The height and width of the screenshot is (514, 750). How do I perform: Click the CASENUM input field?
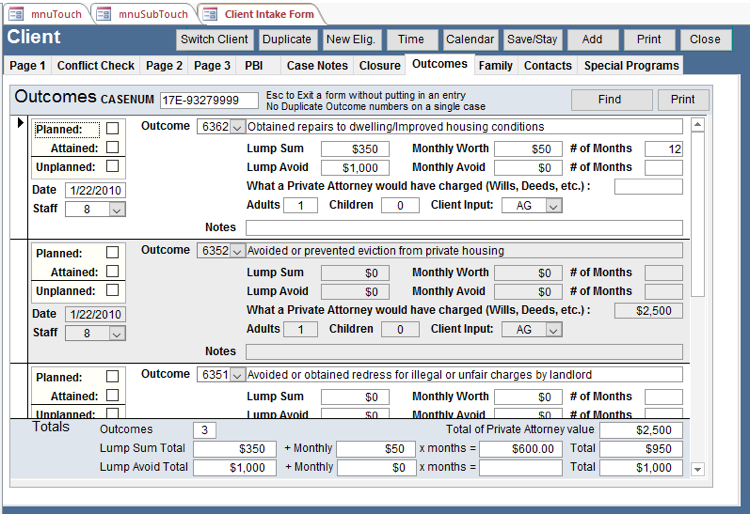208,100
